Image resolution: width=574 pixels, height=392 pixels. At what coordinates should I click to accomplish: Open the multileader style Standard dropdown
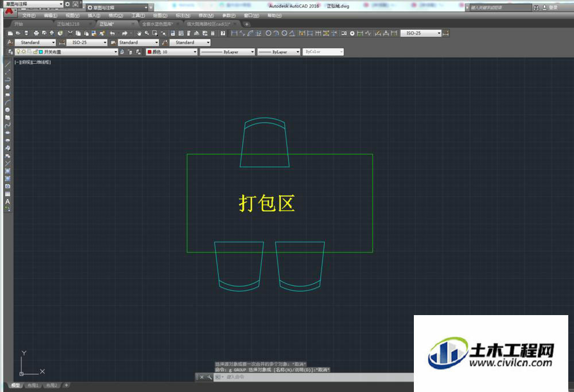click(x=191, y=42)
